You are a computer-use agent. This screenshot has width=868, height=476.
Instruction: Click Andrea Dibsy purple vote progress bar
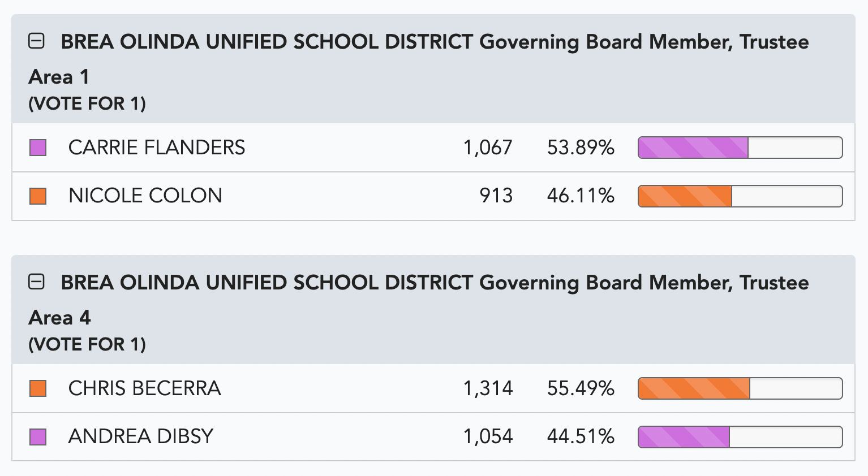(x=740, y=437)
